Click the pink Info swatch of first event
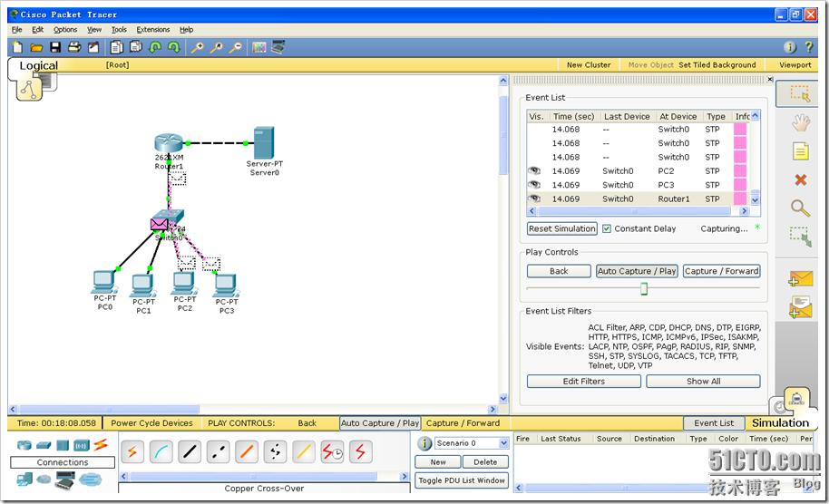Viewport: 829px width, 504px height. (x=739, y=129)
